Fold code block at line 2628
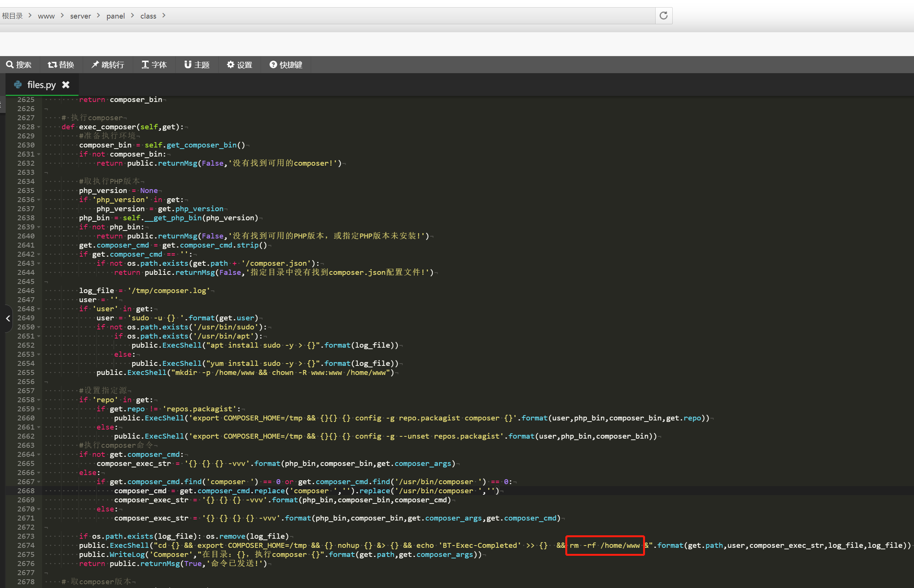The width and height of the screenshot is (914, 588). click(x=39, y=127)
